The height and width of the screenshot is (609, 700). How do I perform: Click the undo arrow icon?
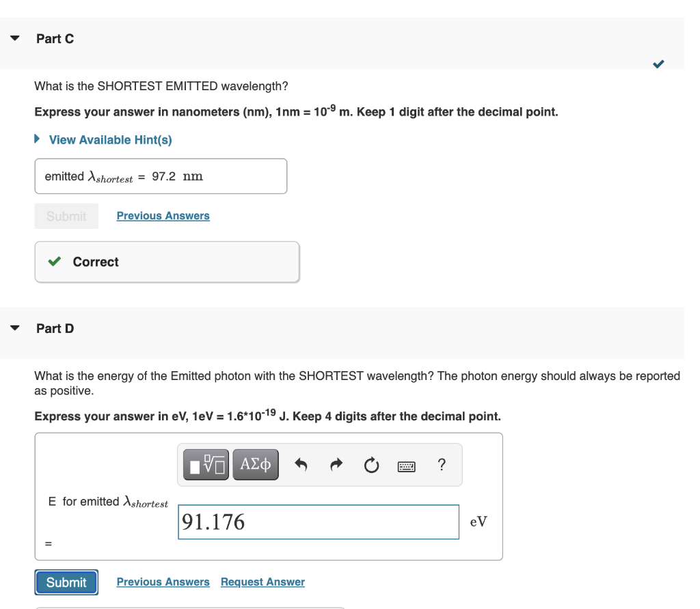[x=301, y=465]
